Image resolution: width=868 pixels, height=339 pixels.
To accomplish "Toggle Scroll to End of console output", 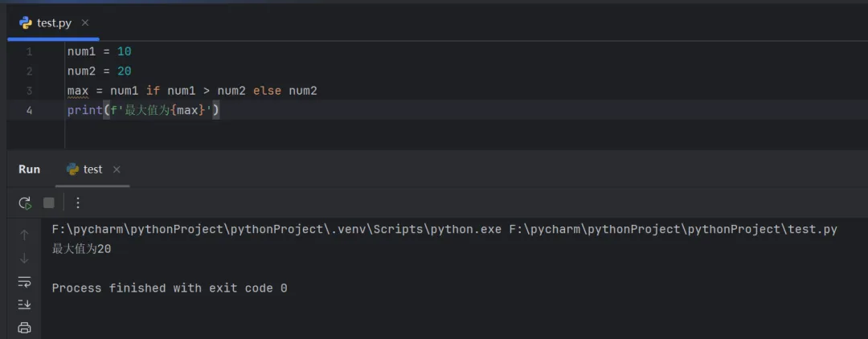I will (24, 304).
